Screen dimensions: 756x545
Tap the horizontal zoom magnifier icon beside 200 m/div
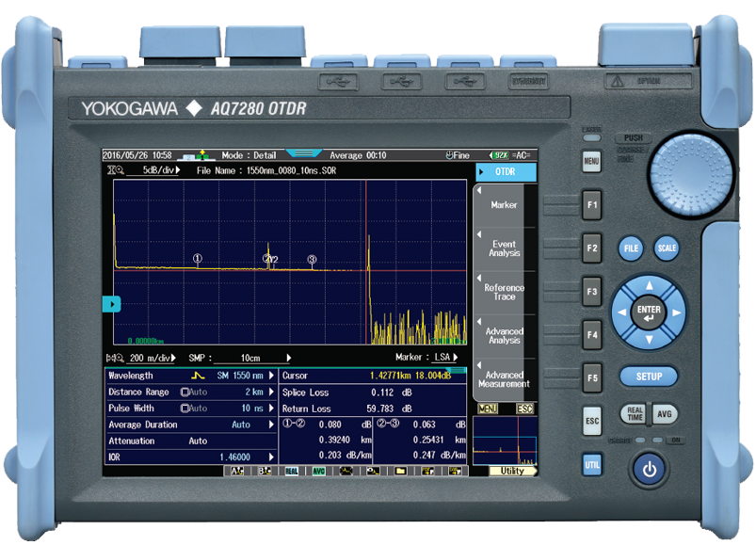tap(115, 358)
